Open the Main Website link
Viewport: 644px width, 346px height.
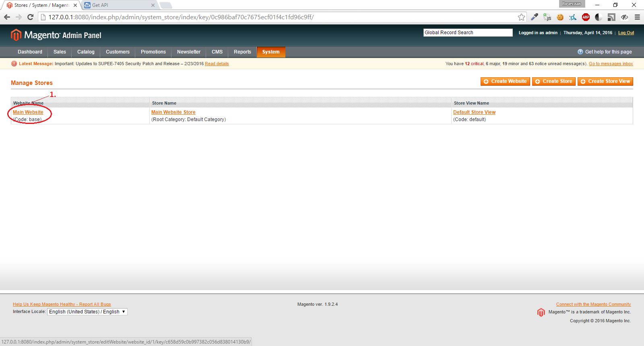click(28, 112)
